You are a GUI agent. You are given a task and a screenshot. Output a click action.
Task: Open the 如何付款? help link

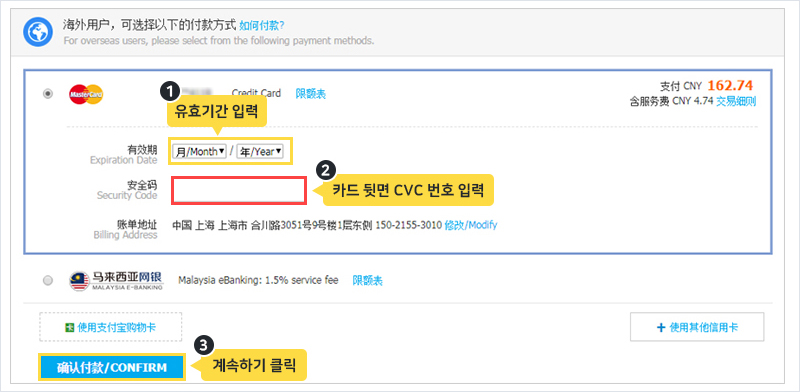click(x=262, y=25)
